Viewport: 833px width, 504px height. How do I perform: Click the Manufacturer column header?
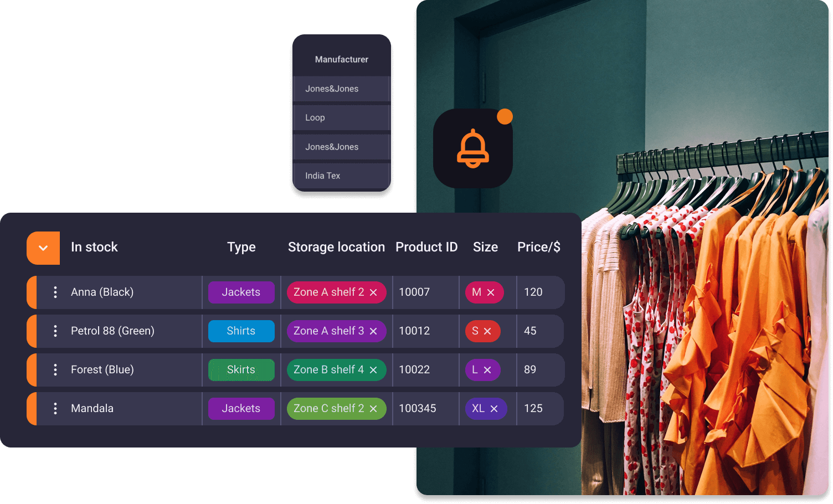point(341,59)
